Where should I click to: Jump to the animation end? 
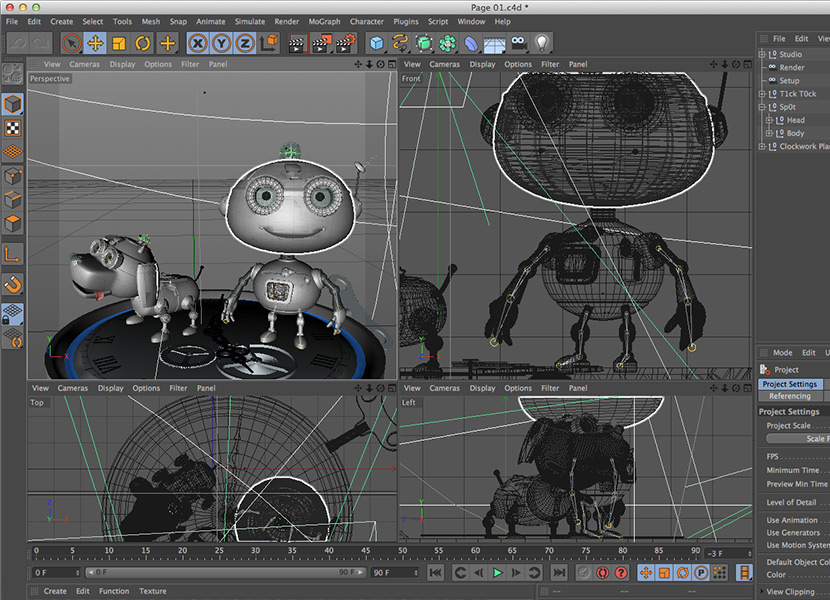(x=559, y=572)
